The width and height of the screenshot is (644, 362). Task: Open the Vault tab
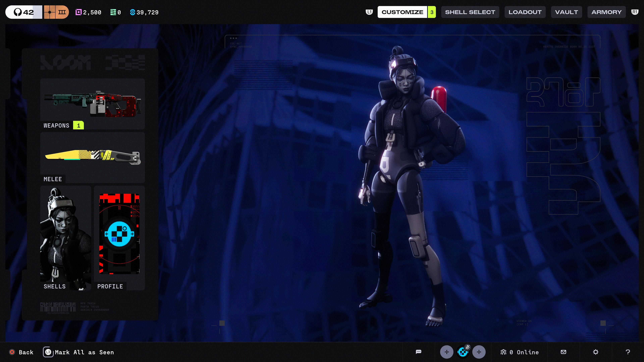(x=567, y=12)
